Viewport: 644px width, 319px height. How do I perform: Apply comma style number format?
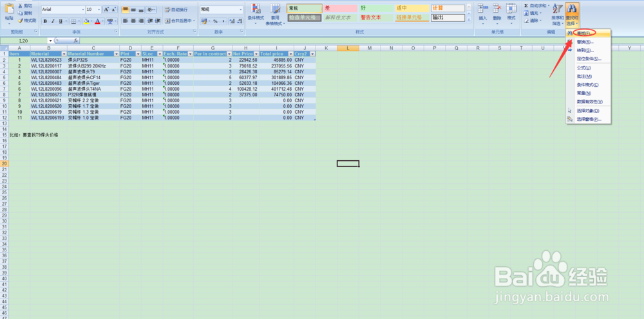point(223,21)
